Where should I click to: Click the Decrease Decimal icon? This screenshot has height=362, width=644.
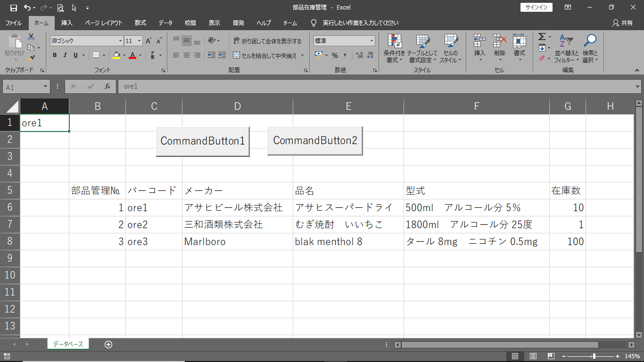click(x=370, y=55)
